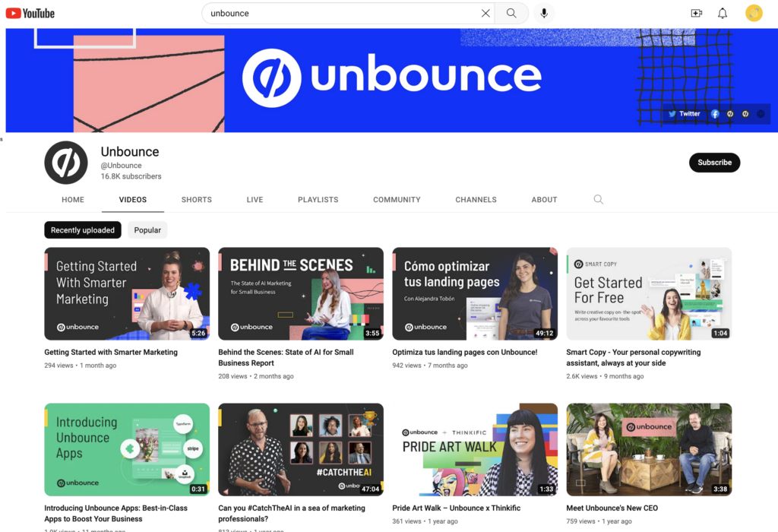Open title Can you #CatchTheAI in a sea
The image size is (778, 532).
(x=292, y=513)
